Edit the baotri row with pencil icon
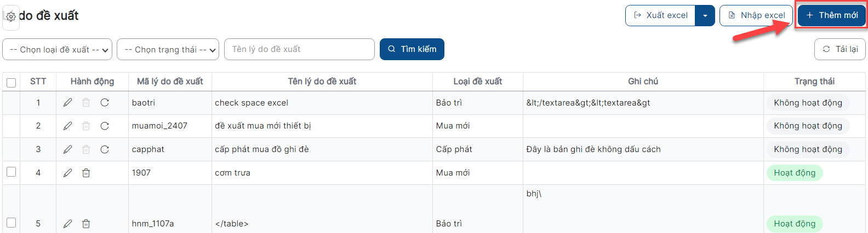The image size is (868, 233). [x=68, y=102]
